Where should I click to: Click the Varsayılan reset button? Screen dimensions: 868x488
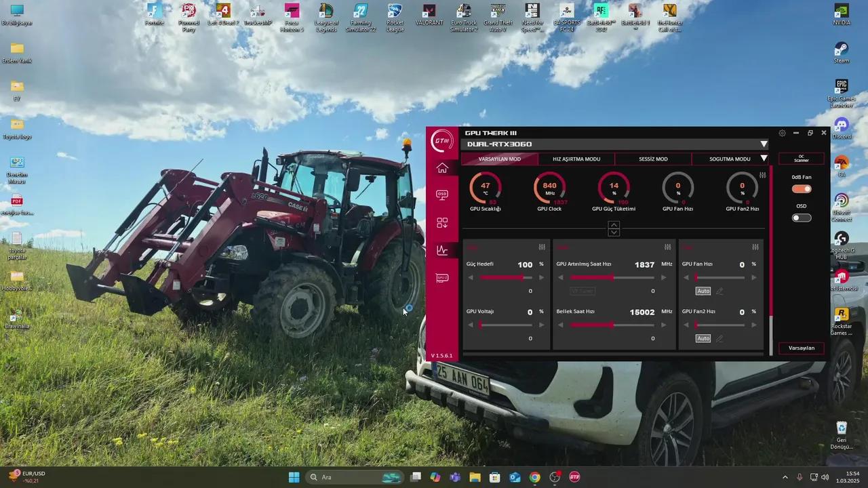(802, 348)
